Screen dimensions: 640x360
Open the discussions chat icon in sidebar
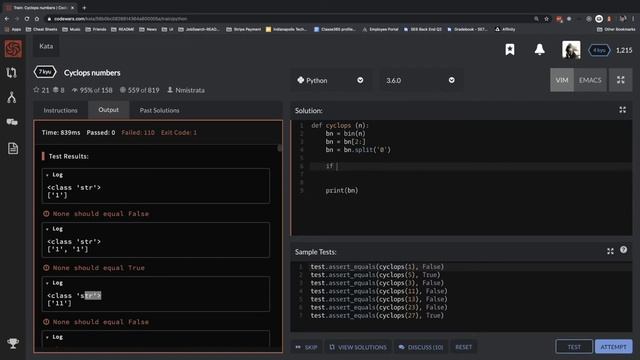coord(12,122)
